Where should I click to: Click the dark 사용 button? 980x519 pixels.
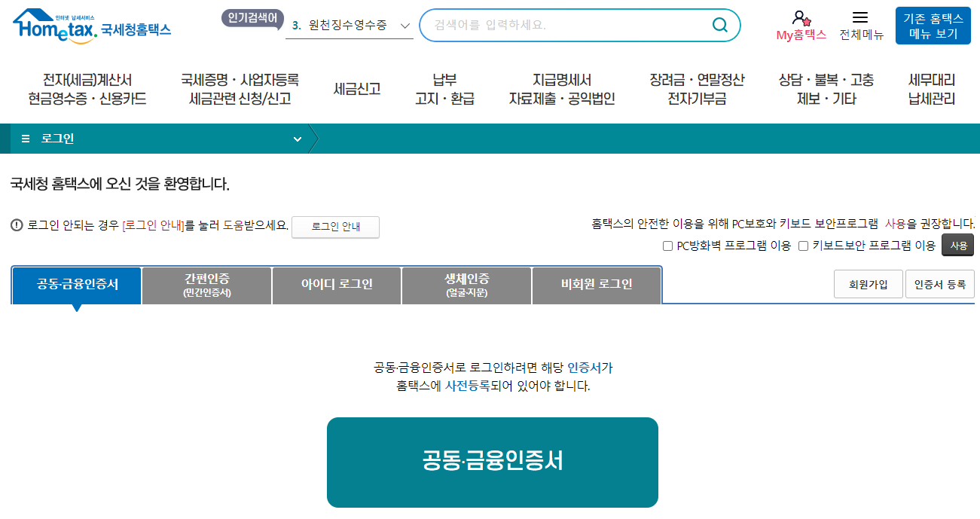[x=957, y=244]
